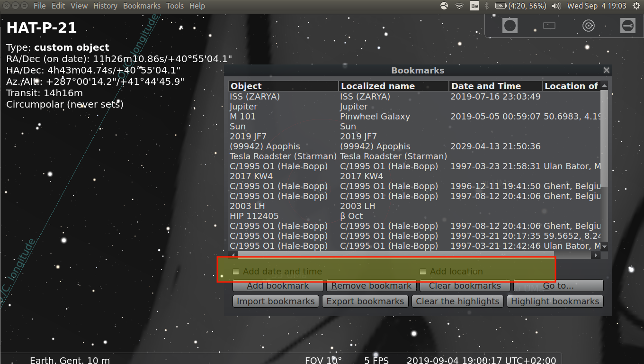The width and height of the screenshot is (644, 364).
Task: Select ISS (ZARYA) in the Object column
Action: pos(255,96)
